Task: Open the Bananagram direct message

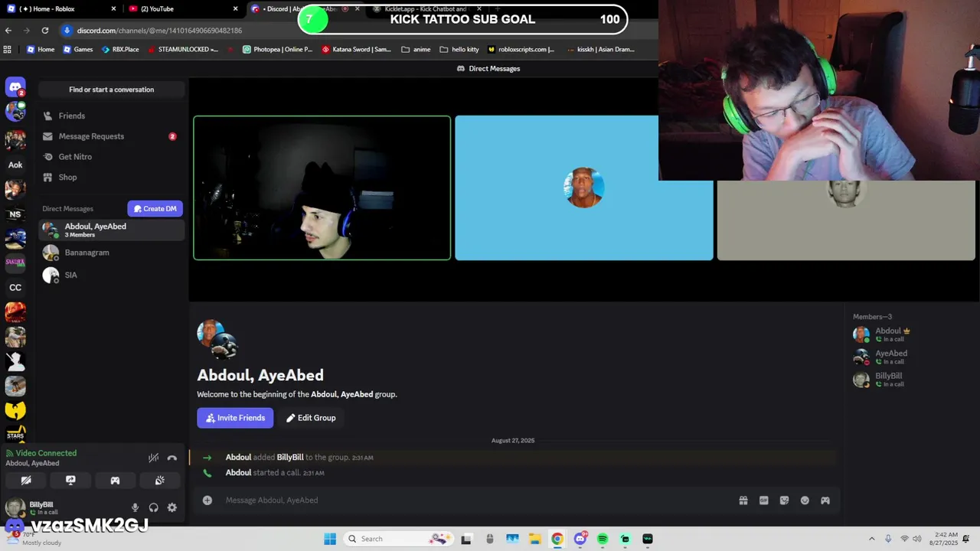Action: click(111, 253)
